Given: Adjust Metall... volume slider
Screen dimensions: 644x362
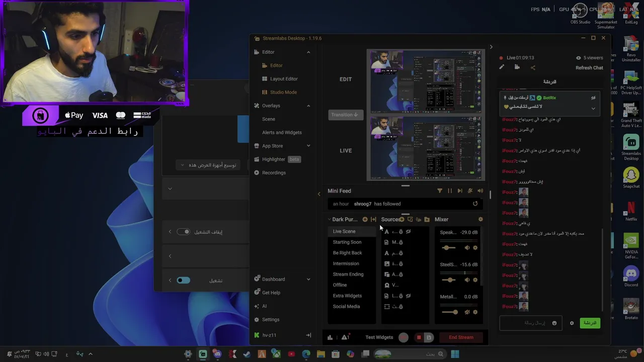Looking at the screenshot, I should pos(450,312).
